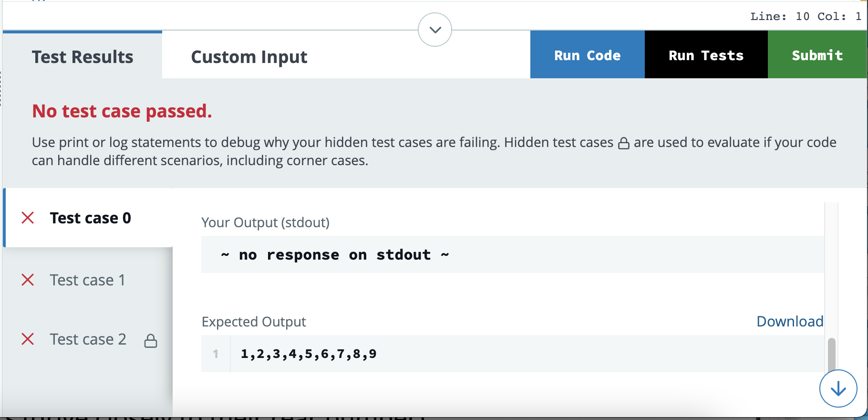Click the Run Tests button
The width and height of the screenshot is (868, 420).
706,55
